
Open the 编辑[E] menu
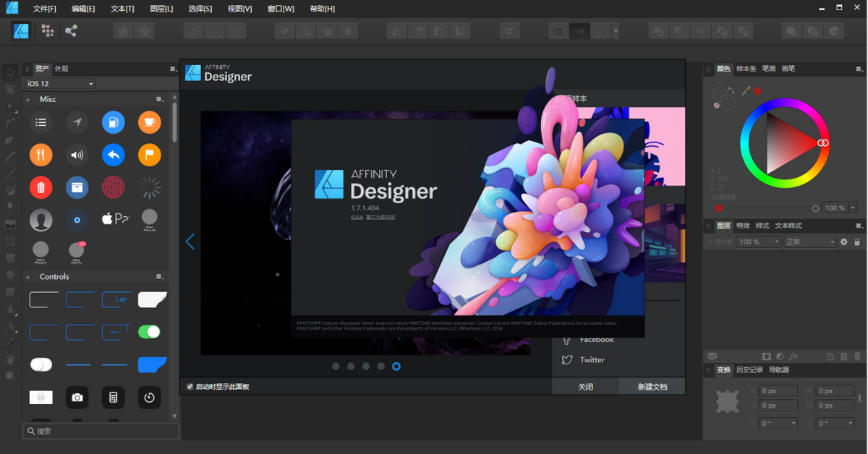tap(83, 9)
